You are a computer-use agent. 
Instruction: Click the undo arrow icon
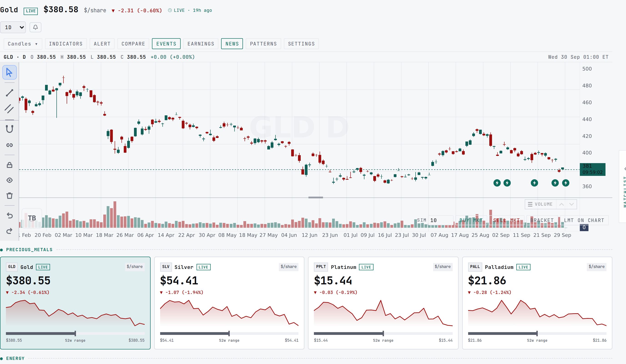click(9, 215)
